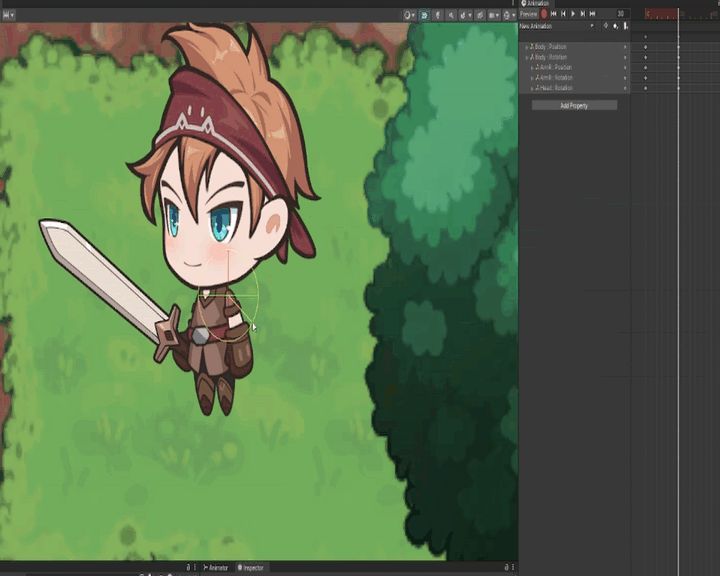Click the lock icon right of Inspector panel

pyautogui.click(x=507, y=568)
